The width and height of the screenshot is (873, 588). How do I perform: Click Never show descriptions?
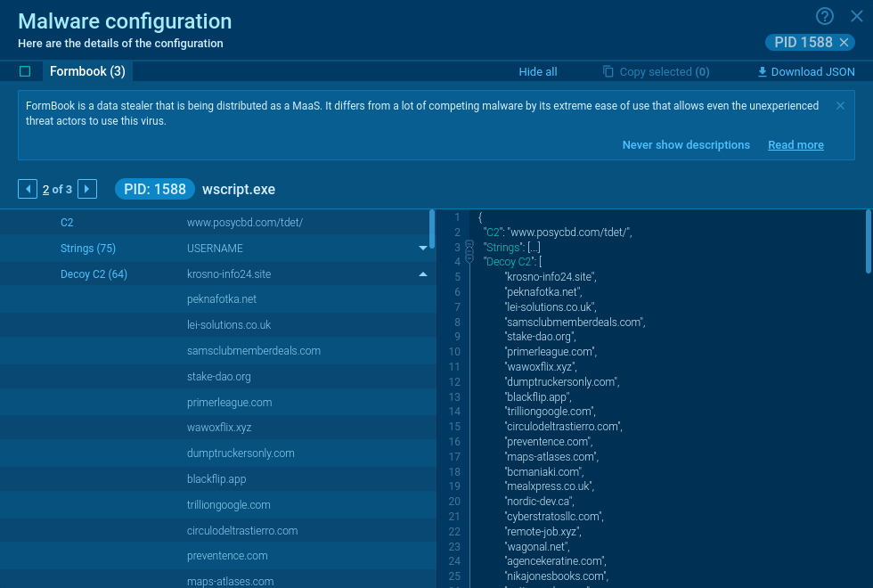click(x=686, y=145)
